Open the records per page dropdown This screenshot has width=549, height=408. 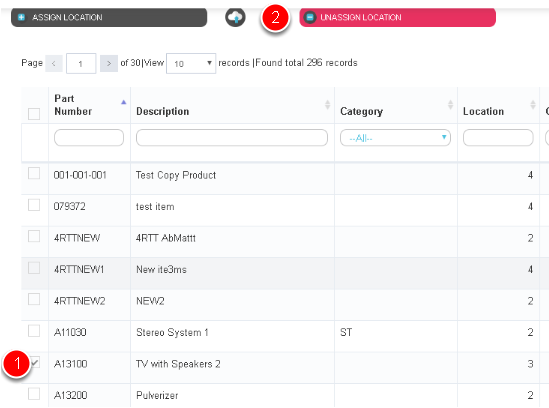coord(191,63)
